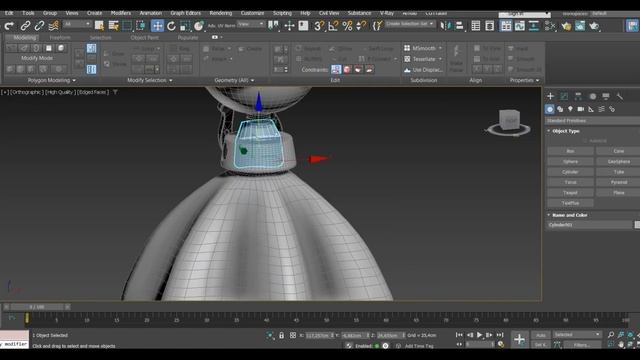Expand Modify Selection panel

(149, 80)
